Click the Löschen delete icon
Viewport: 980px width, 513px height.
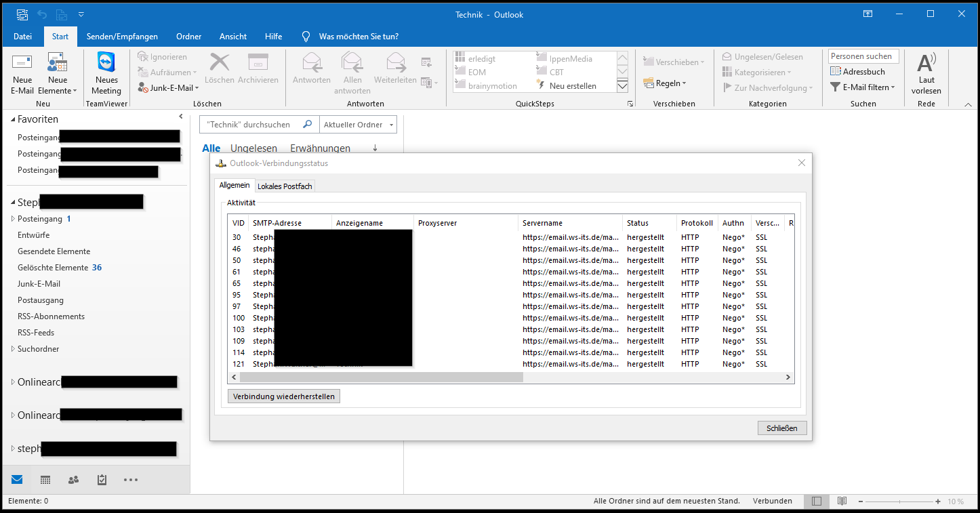(x=219, y=69)
